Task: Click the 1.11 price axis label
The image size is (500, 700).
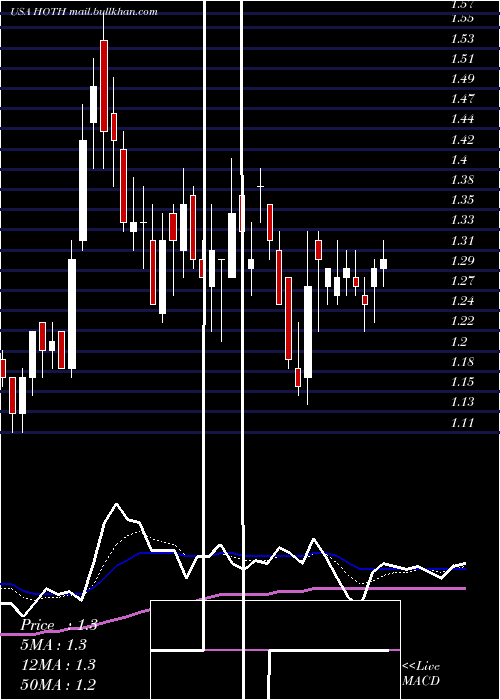Action: coord(462,422)
